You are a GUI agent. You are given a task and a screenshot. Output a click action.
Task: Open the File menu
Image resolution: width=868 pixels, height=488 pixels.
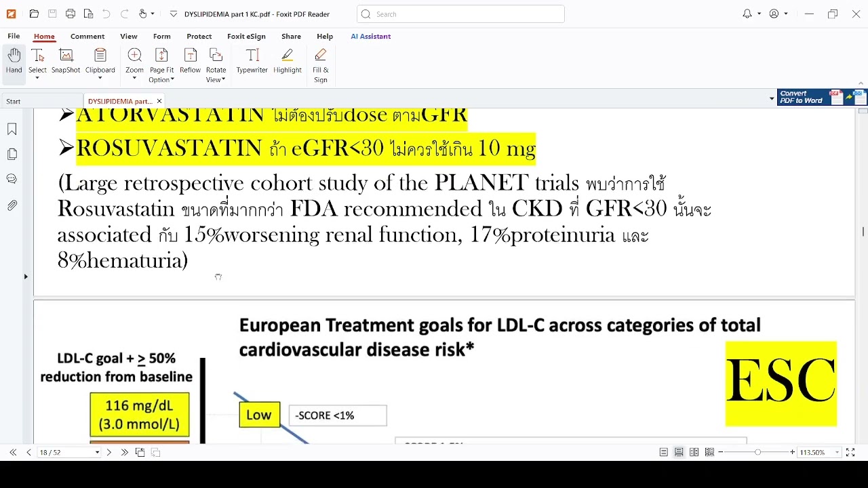click(x=14, y=36)
